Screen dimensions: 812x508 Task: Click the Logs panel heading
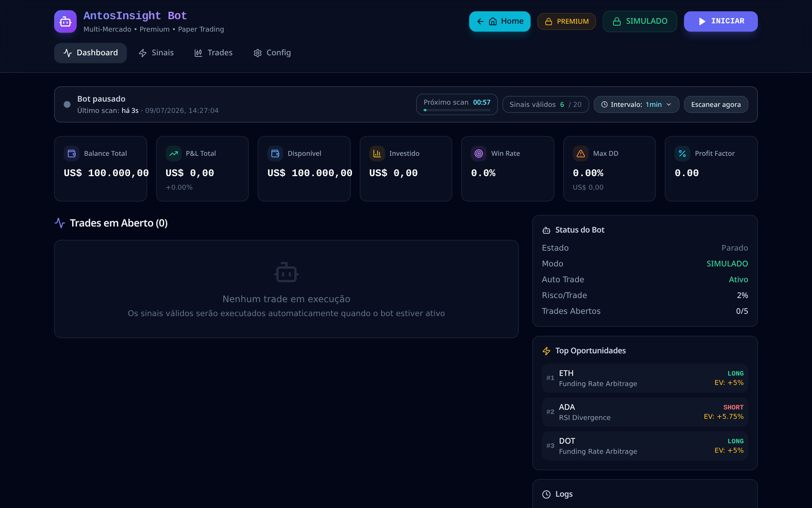click(564, 494)
